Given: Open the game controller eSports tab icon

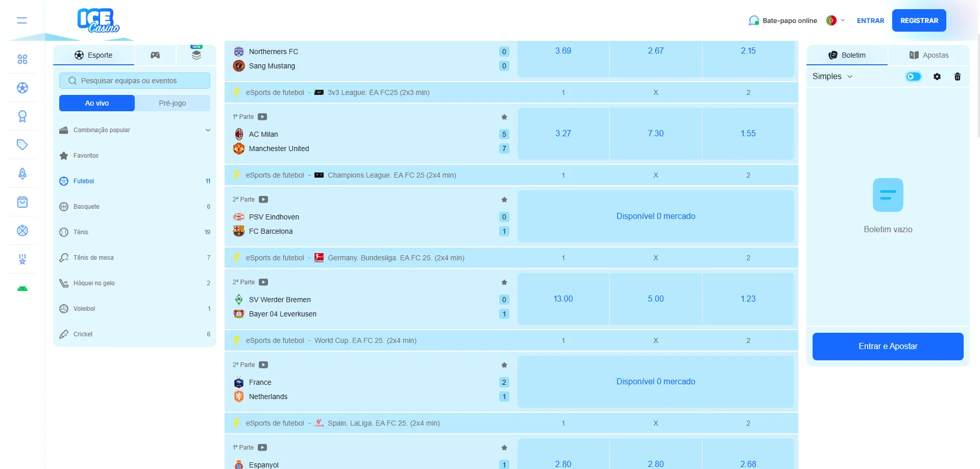Looking at the screenshot, I should (x=155, y=55).
